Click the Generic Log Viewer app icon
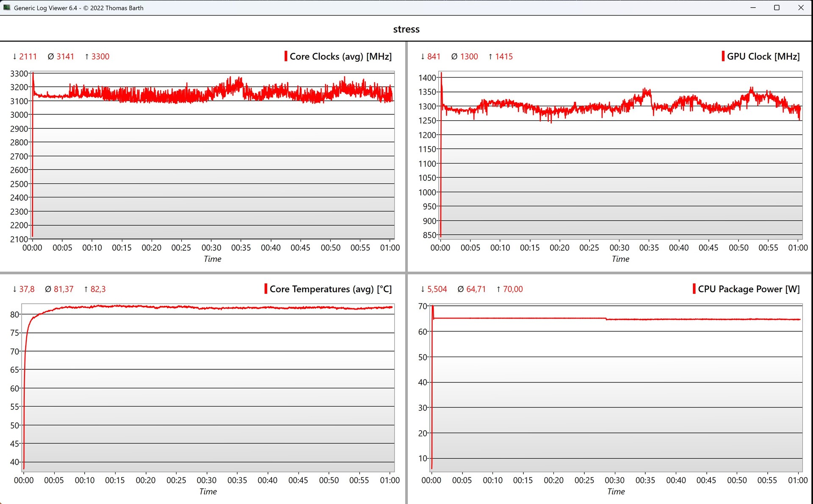This screenshot has height=504, width=813. 7,8
